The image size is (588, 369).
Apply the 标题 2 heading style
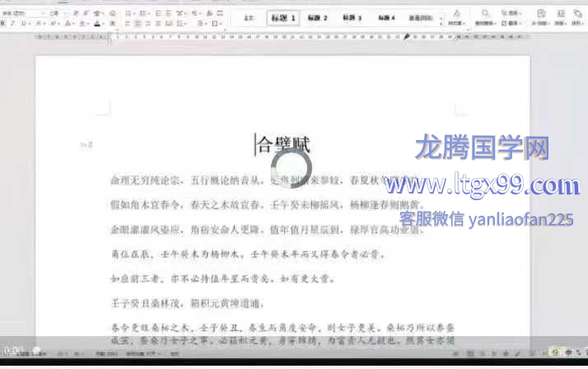pyautogui.click(x=318, y=17)
